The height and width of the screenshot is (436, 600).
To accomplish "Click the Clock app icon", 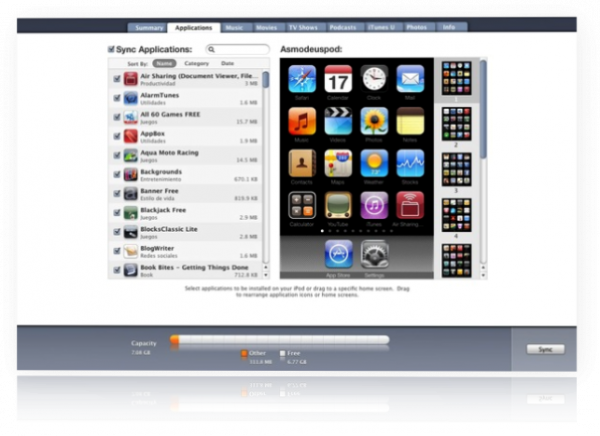I will pos(374,79).
